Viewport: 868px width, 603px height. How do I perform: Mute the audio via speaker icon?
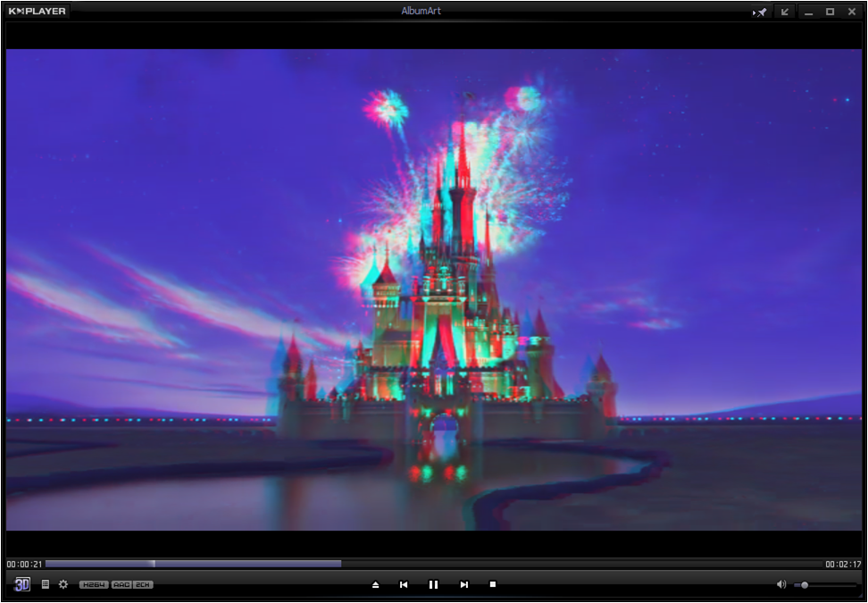(781, 584)
